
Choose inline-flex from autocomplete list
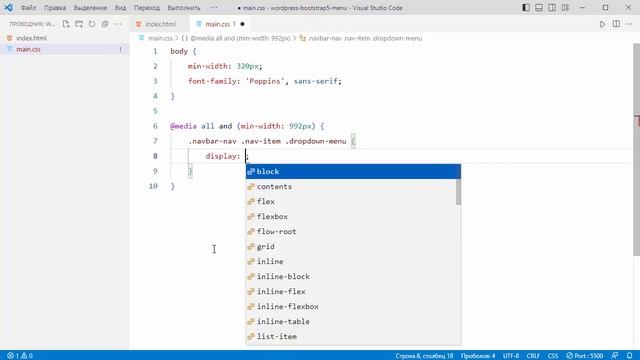(x=351, y=291)
